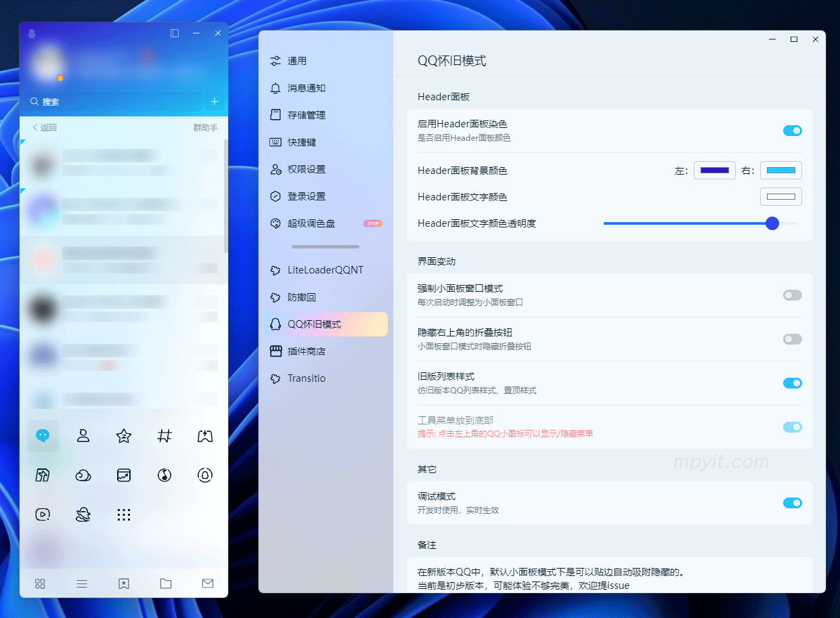Open 群助手 in the chat list header
This screenshot has width=840, height=618.
tap(206, 127)
